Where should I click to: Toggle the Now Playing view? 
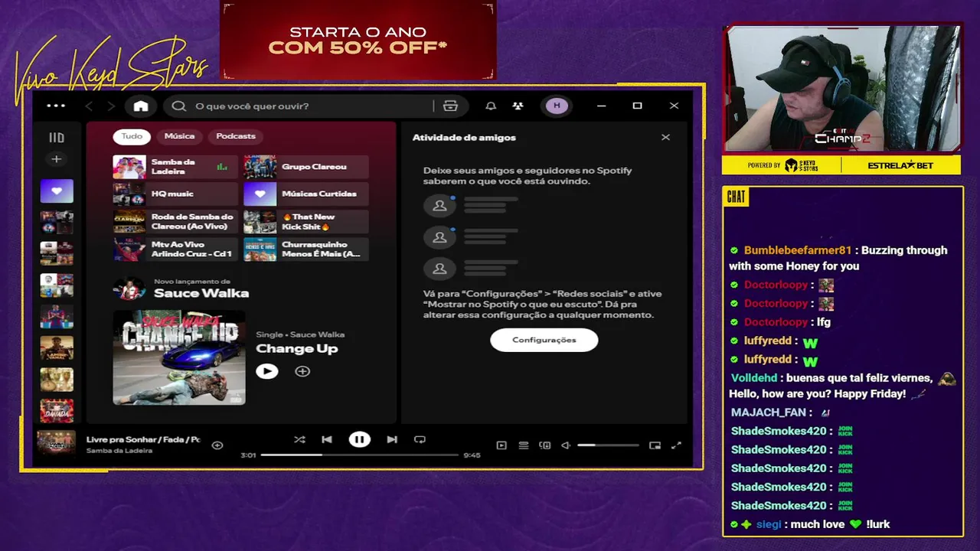(501, 445)
